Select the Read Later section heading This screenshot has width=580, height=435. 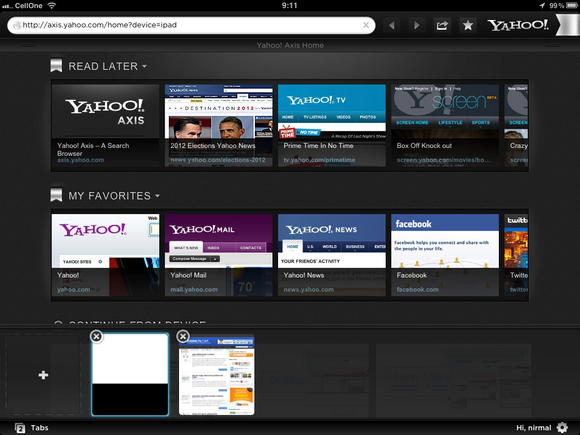[x=103, y=66]
